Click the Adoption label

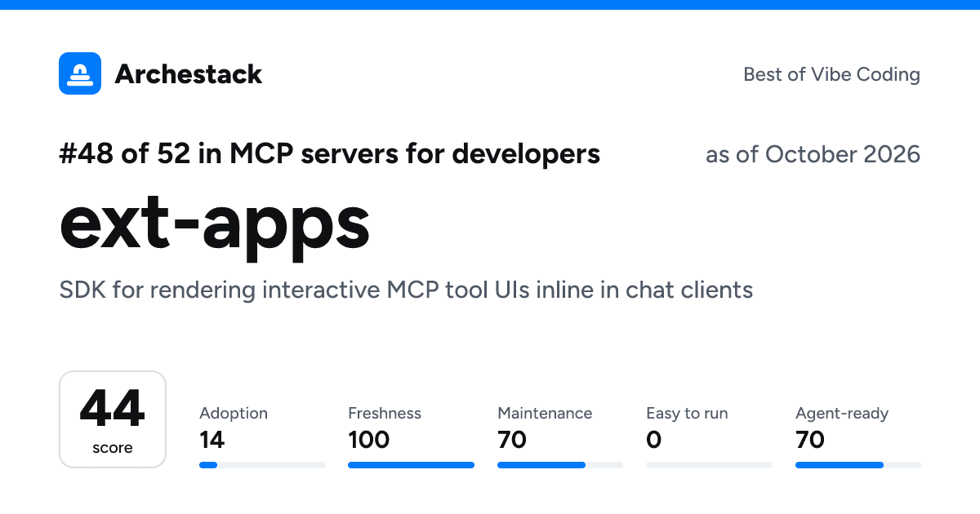[234, 413]
